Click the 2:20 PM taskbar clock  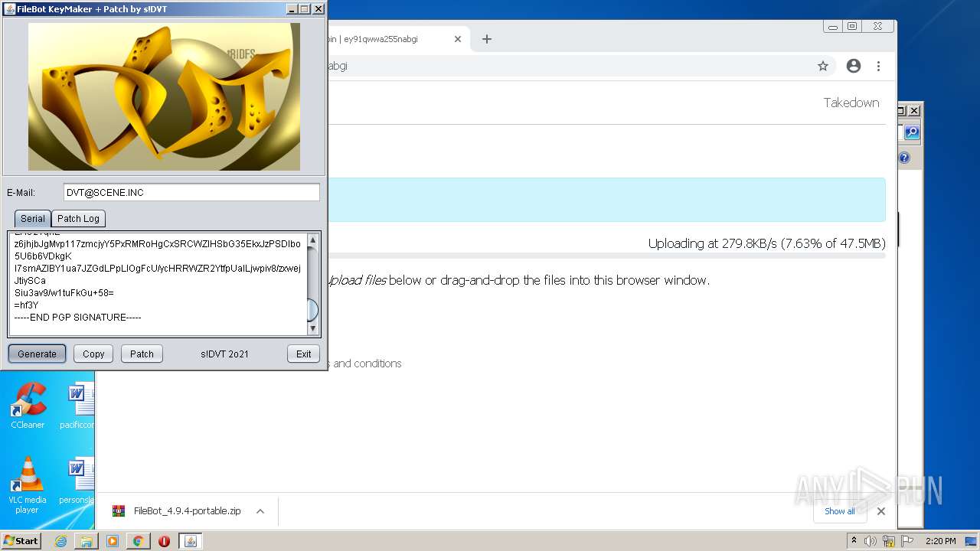point(940,541)
